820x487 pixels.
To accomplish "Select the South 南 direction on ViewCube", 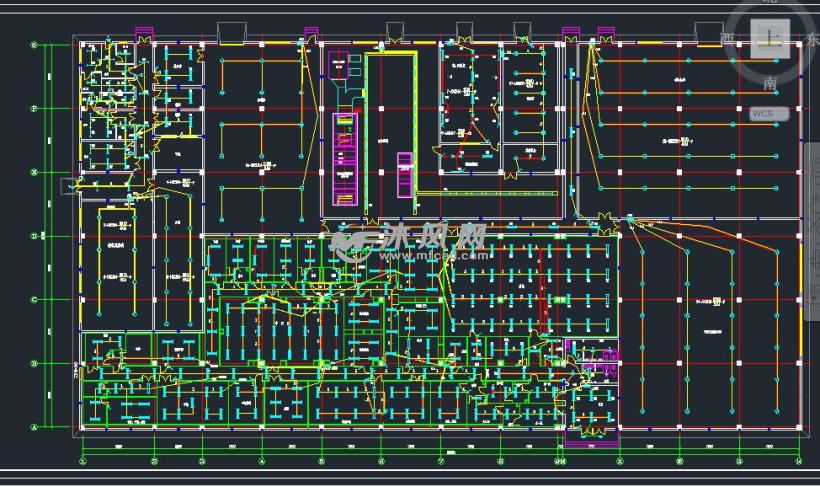I will pyautogui.click(x=770, y=82).
